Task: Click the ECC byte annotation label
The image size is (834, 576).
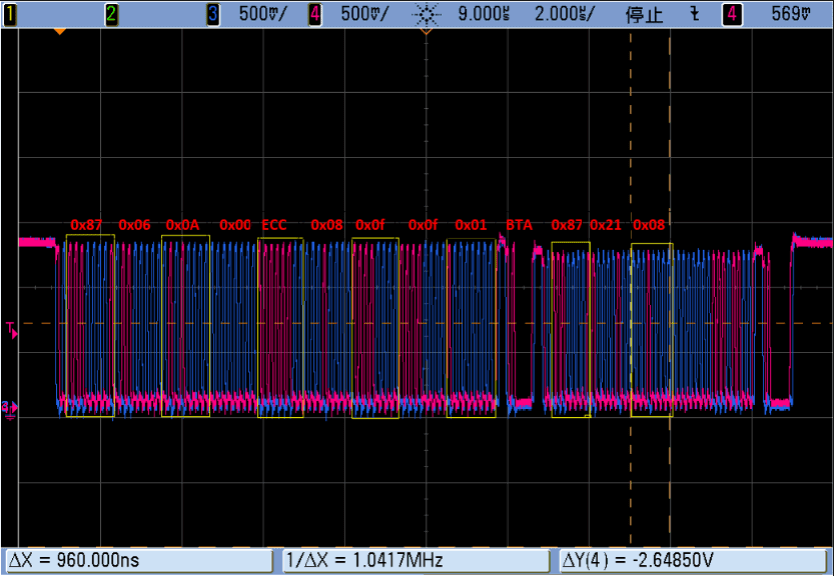Action: coord(274,225)
